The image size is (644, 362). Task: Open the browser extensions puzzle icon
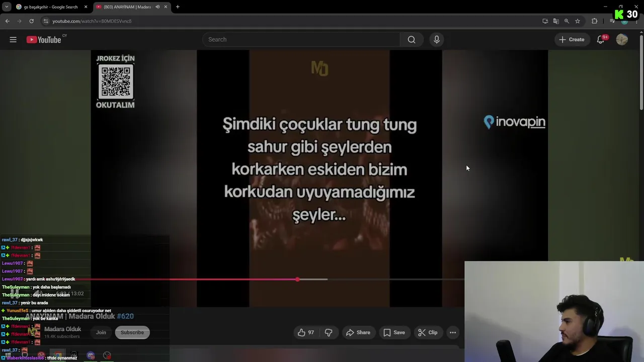(x=595, y=21)
